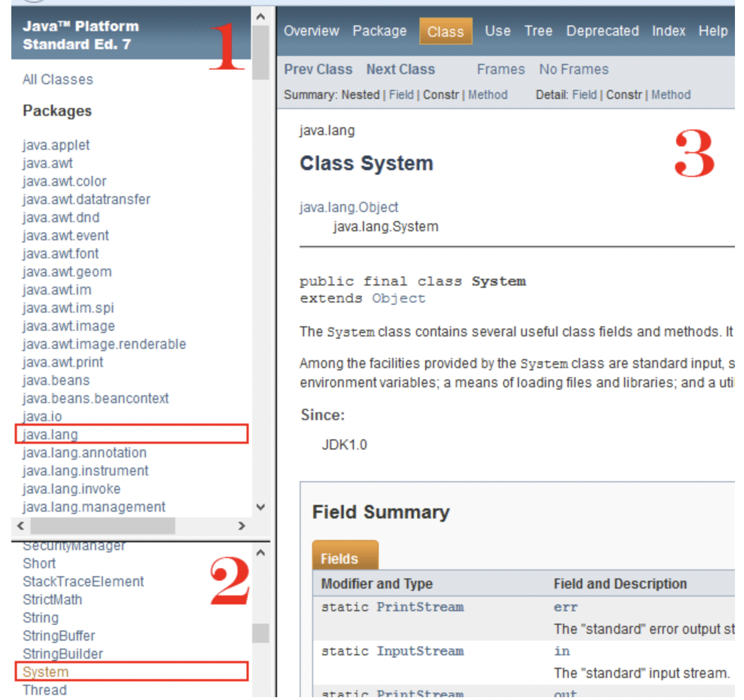Open java.awt.im package

[57, 290]
